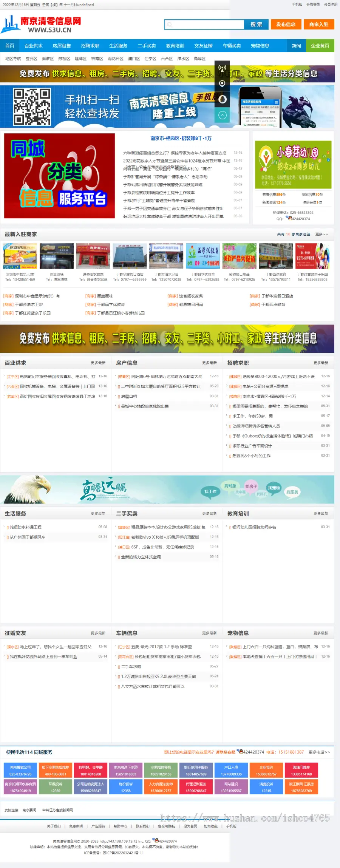Image resolution: width=340 pixels, height=868 pixels.
Task: Open 更多最新 in 生活服务 section
Action: (98, 513)
